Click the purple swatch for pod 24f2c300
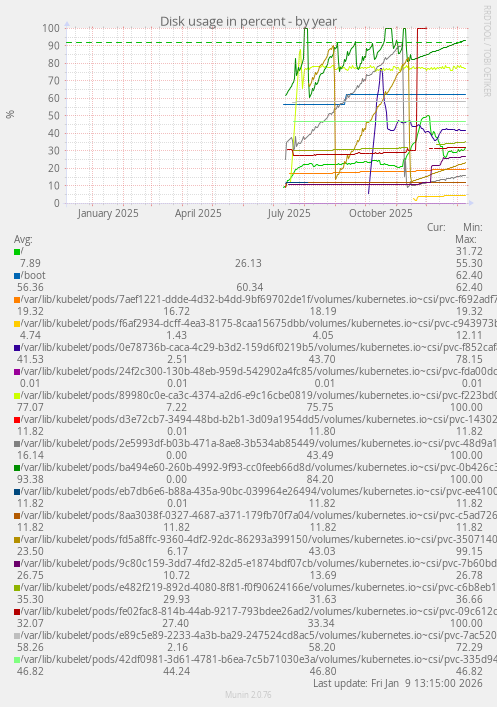The height and width of the screenshot is (707, 497). pos(17,372)
